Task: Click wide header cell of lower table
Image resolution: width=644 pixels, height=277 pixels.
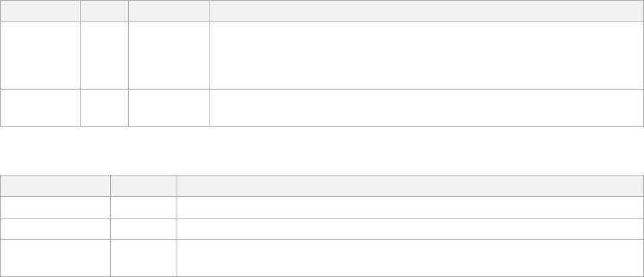Action: click(x=409, y=186)
